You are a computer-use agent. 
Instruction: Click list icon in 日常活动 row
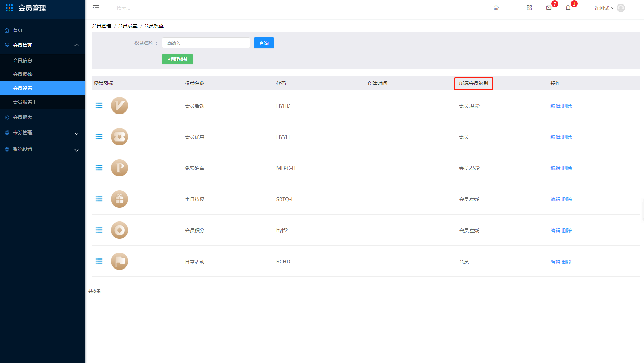click(99, 261)
